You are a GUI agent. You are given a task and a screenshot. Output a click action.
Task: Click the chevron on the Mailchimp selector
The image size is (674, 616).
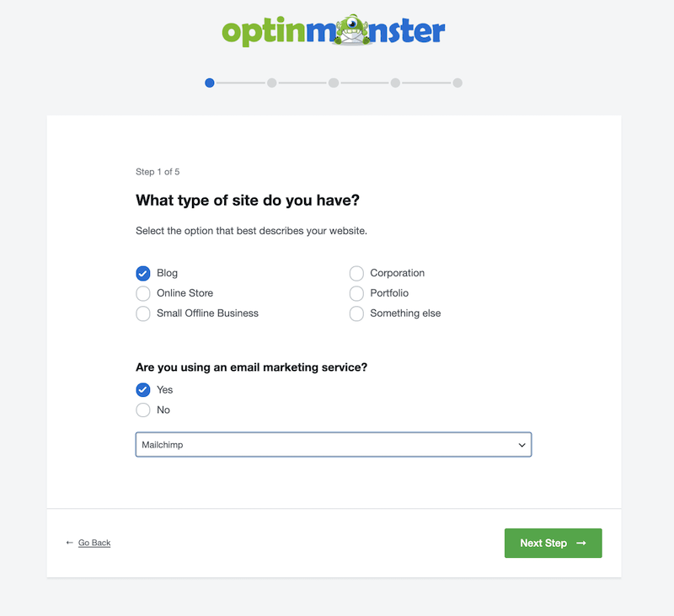pos(522,444)
